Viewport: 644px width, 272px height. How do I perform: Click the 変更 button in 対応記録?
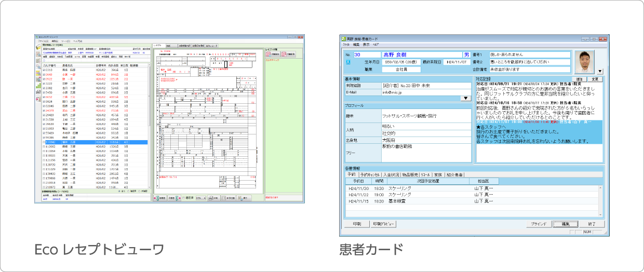tap(596, 79)
